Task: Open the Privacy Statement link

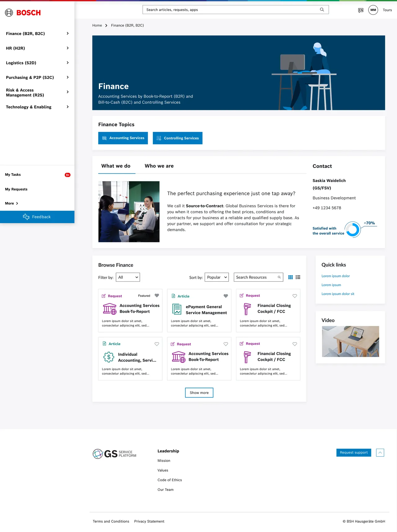Action: click(149, 521)
